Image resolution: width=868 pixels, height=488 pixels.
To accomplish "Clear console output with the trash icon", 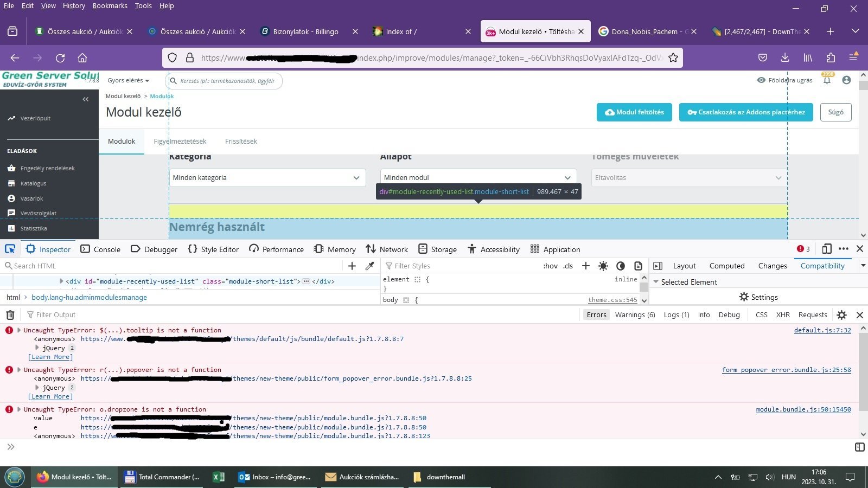I will point(10,314).
